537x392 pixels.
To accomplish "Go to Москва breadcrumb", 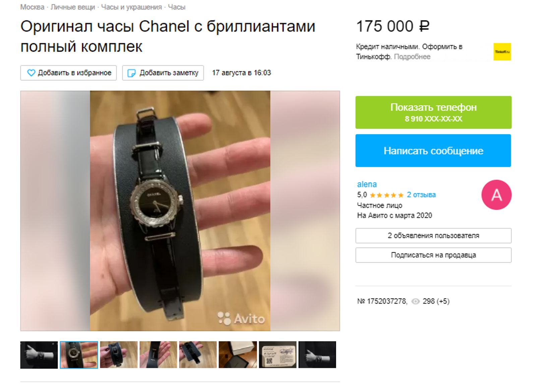I will [32, 7].
